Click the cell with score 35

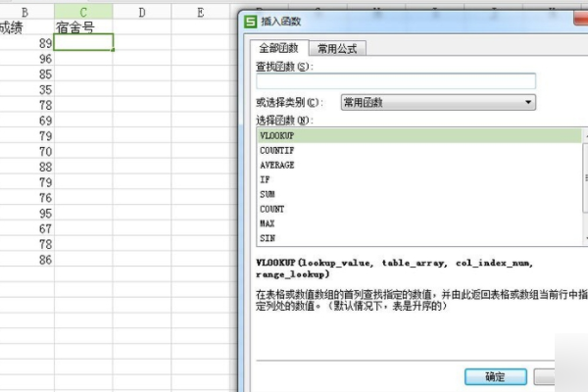click(x=26, y=89)
